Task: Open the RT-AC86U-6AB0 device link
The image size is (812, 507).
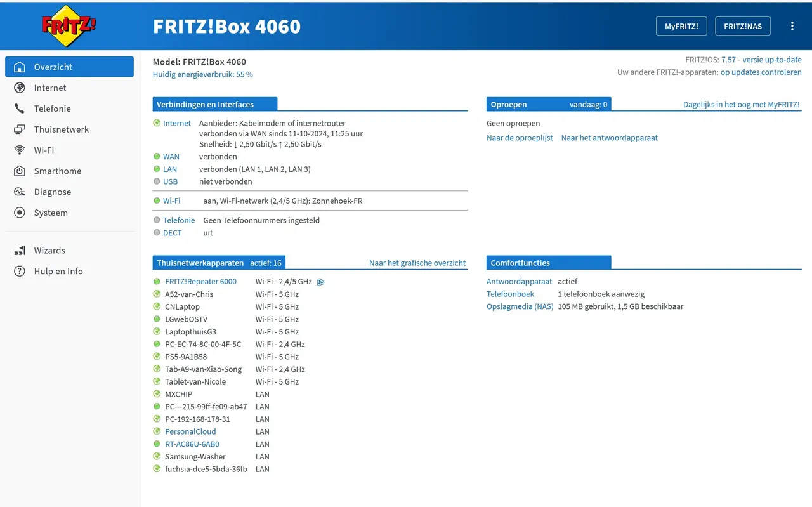Action: 192,444
